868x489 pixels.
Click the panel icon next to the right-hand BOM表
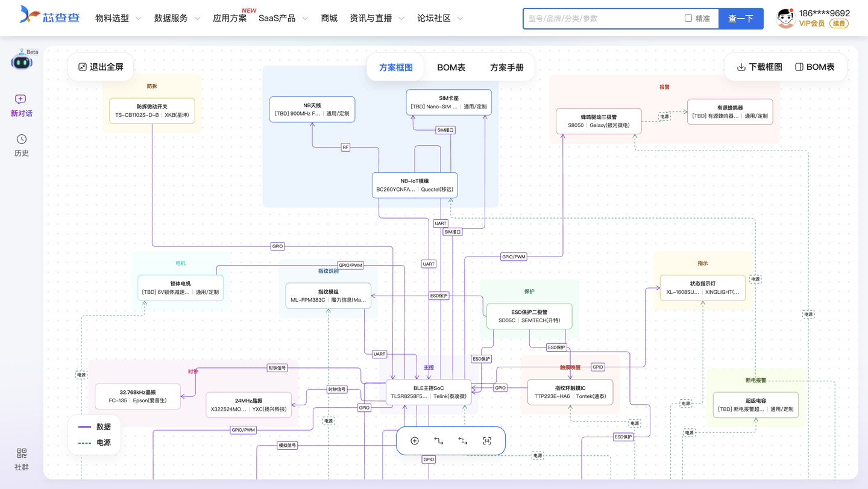(799, 67)
